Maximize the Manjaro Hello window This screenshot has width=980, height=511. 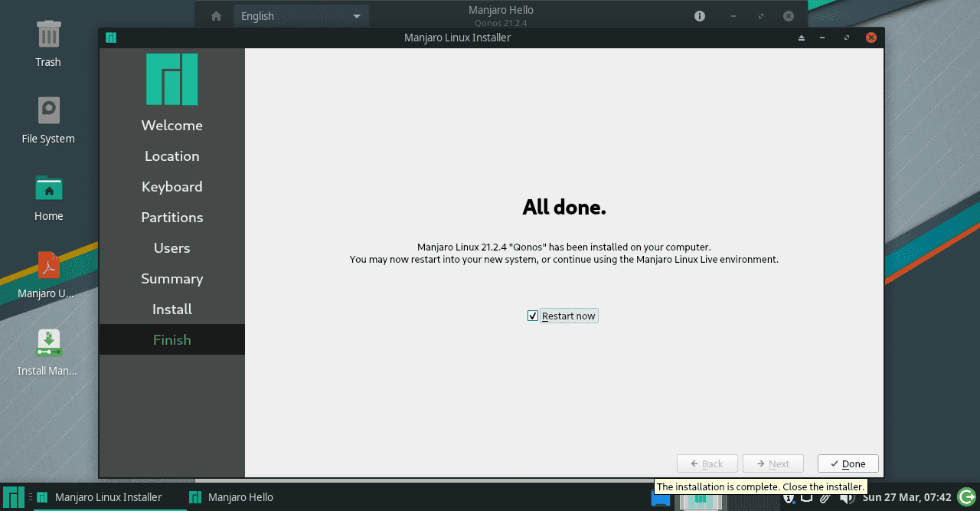tap(760, 16)
